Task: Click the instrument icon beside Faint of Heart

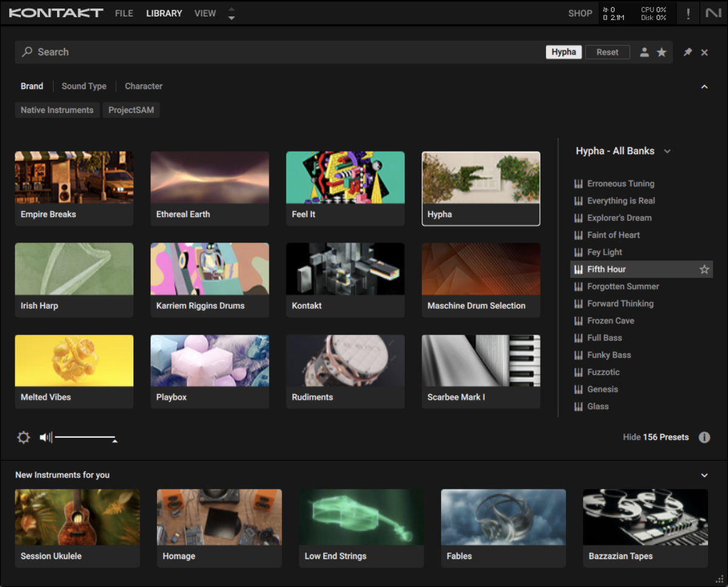Action: pos(578,235)
